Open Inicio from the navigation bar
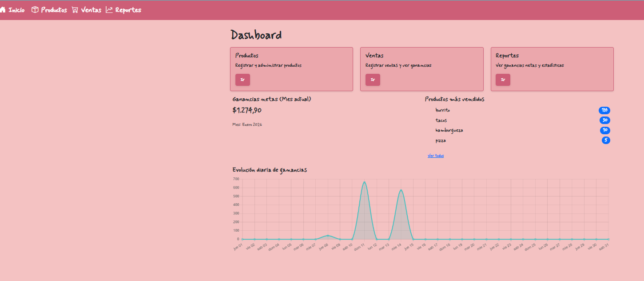Image resolution: width=644 pixels, height=281 pixels. (x=16, y=9)
